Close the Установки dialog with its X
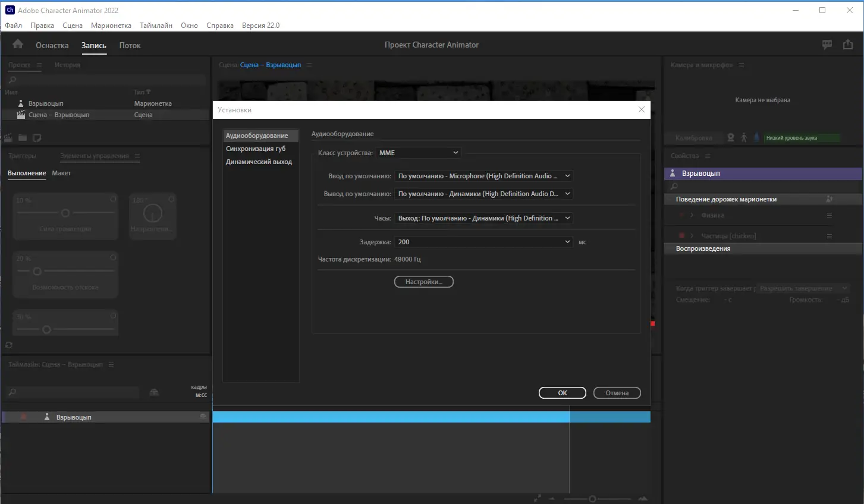864x504 pixels. point(641,109)
